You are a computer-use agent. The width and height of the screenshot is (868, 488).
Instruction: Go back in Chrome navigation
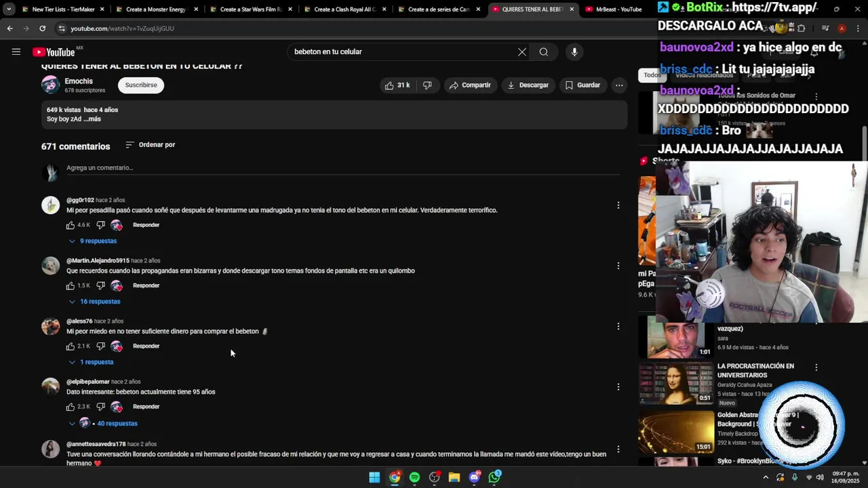pos(9,28)
